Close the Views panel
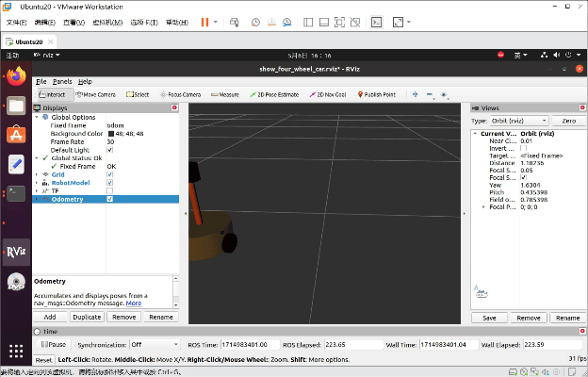Viewport: 588px width, 377px height. tap(582, 107)
